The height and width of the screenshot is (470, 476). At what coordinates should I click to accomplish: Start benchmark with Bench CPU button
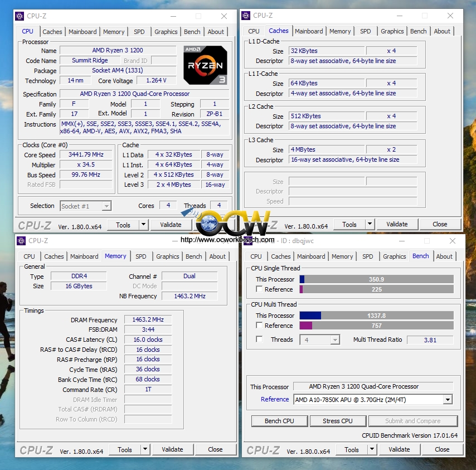point(279,421)
